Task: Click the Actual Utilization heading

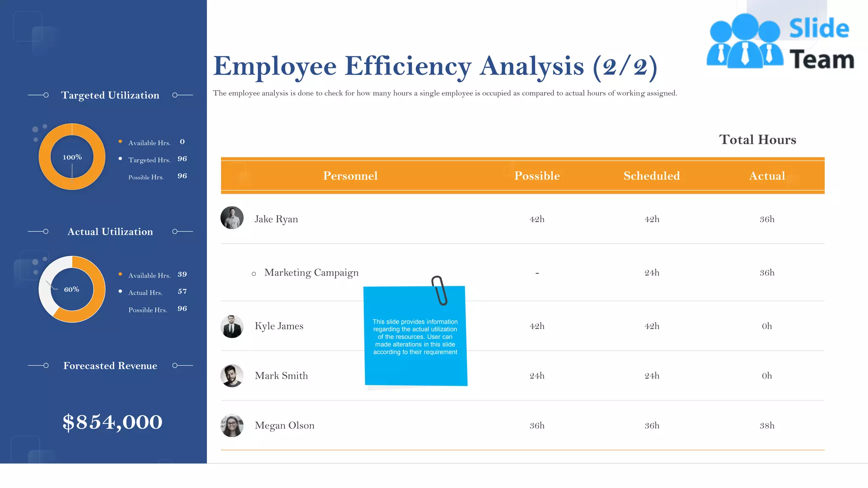Action: 110,232
